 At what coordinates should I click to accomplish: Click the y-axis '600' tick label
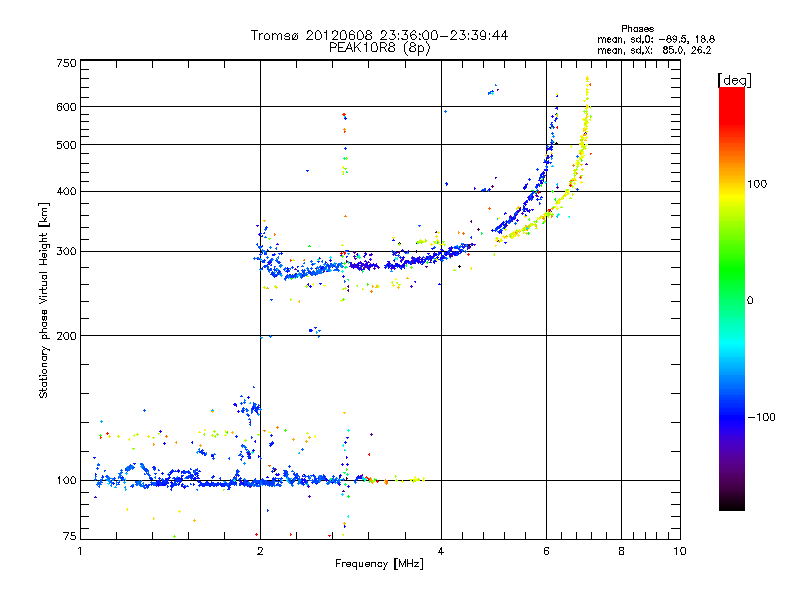tap(66, 107)
